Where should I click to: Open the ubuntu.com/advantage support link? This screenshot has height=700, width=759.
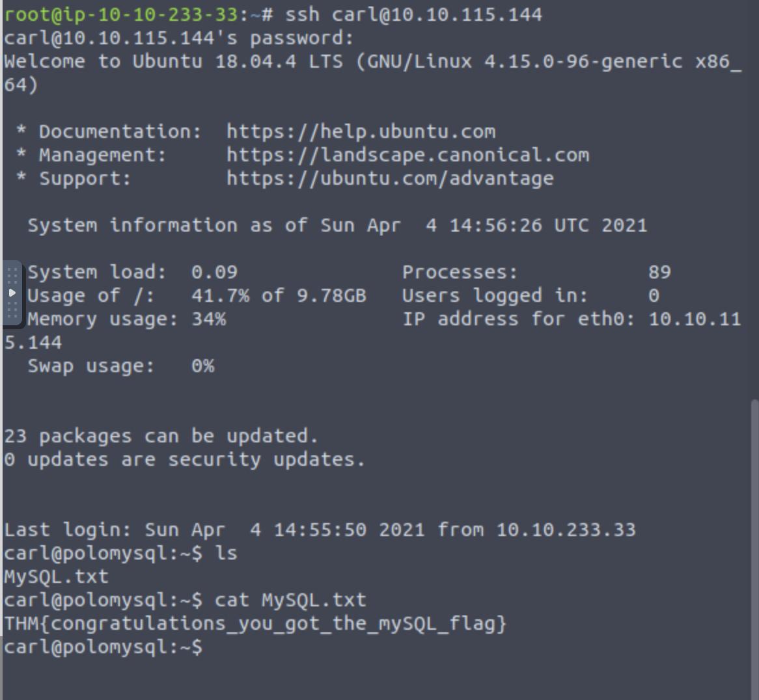[x=390, y=178]
